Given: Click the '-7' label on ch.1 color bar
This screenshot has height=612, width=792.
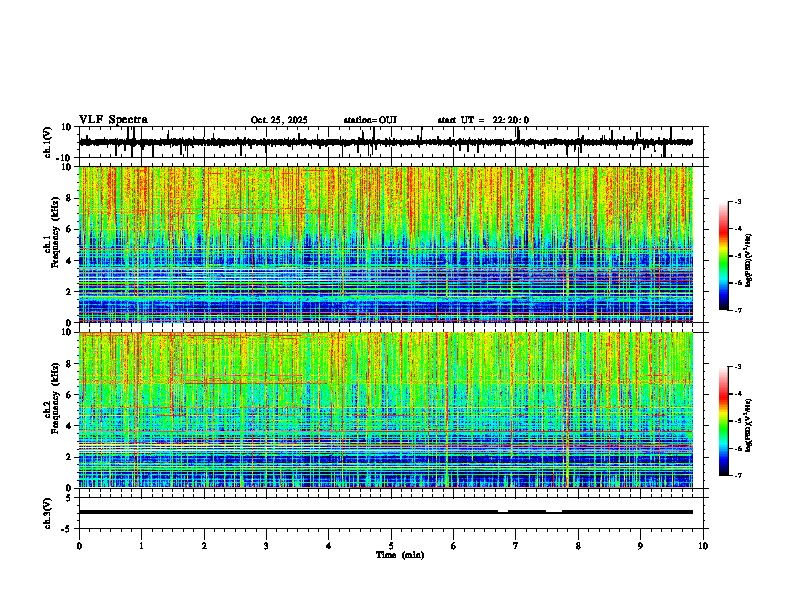Looking at the screenshot, I should 738,310.
